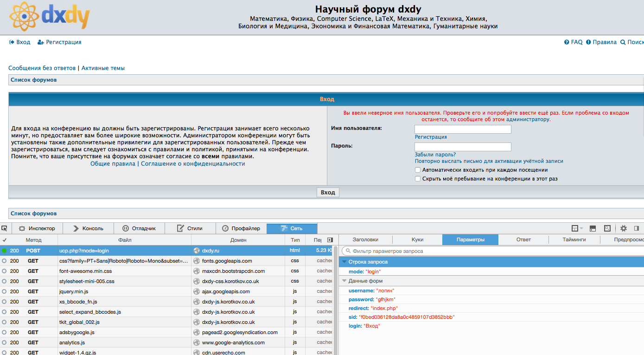Toggle the split console icon
The width and height of the screenshot is (644, 355).
[593, 228]
